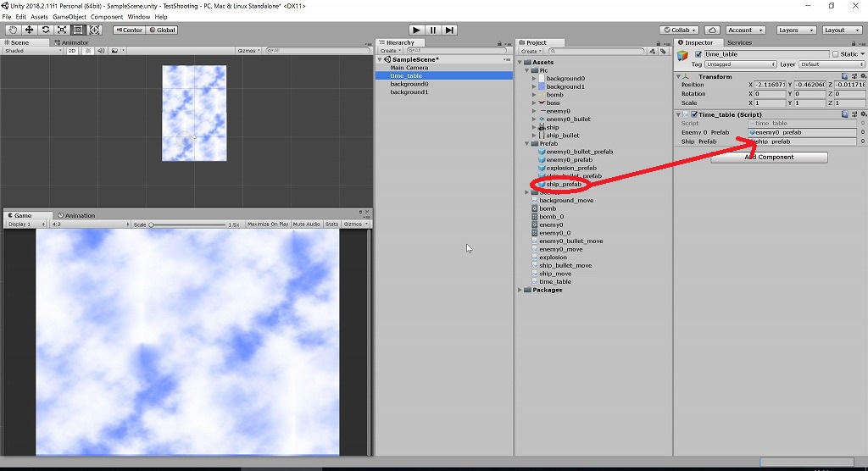Select the Rect transform tool
868x471 pixels.
pyautogui.click(x=78, y=30)
